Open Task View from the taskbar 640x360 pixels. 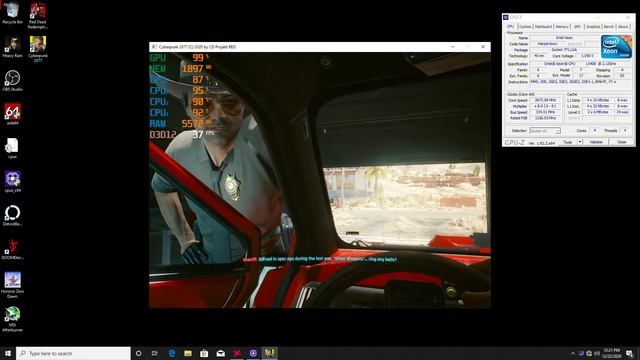pos(155,353)
